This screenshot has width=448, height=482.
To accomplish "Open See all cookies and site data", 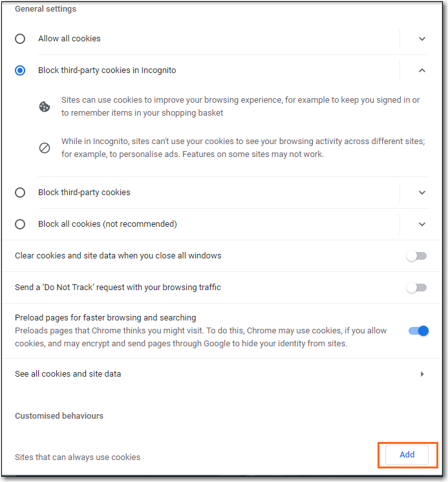I will tap(222, 374).
